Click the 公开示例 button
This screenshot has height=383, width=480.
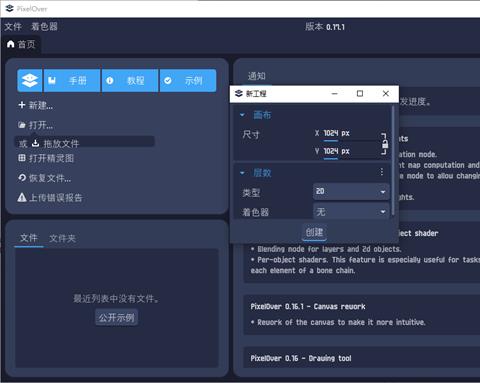pos(116,317)
